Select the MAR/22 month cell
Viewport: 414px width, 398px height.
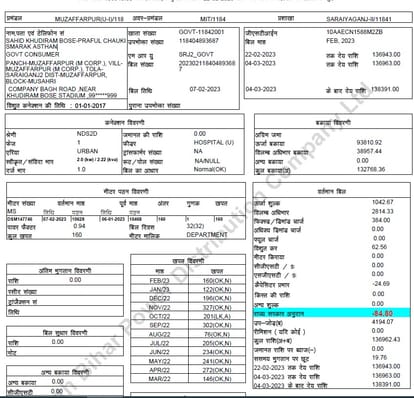(x=160, y=379)
